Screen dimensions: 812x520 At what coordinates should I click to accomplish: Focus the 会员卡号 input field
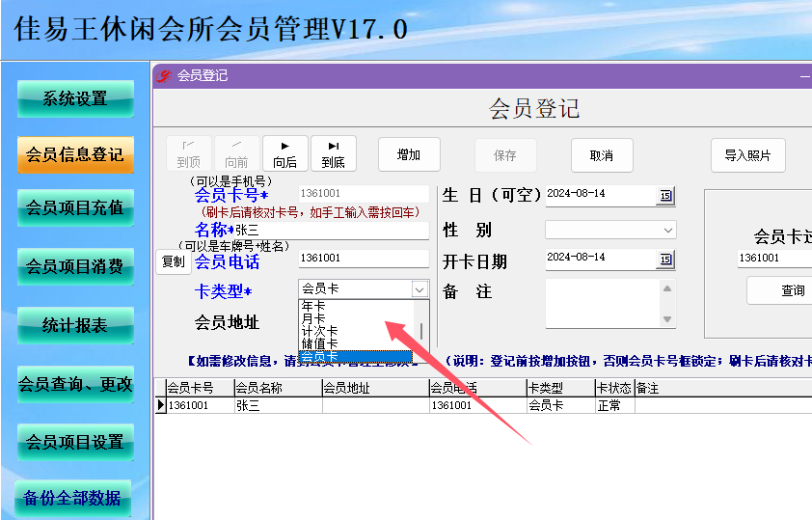coord(364,194)
